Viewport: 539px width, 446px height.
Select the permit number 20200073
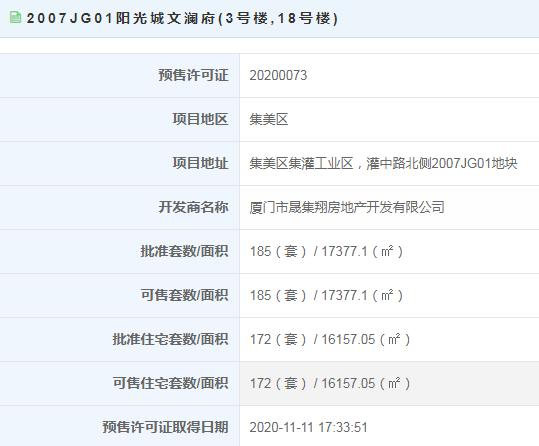point(278,75)
